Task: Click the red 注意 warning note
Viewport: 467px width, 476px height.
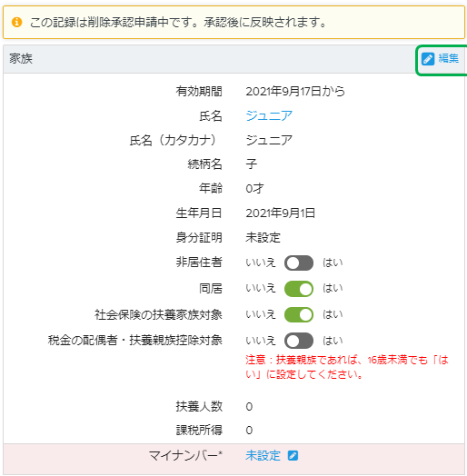Action: click(x=347, y=367)
